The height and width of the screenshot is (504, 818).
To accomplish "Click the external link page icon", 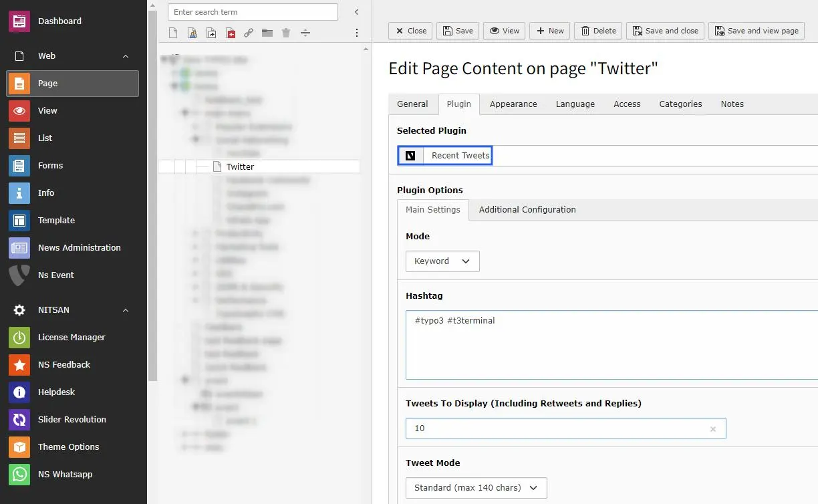I will click(x=249, y=33).
